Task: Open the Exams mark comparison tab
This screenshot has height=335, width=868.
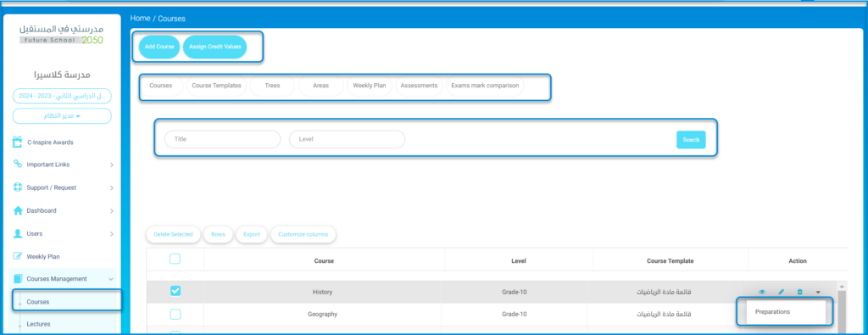Action: pos(485,86)
